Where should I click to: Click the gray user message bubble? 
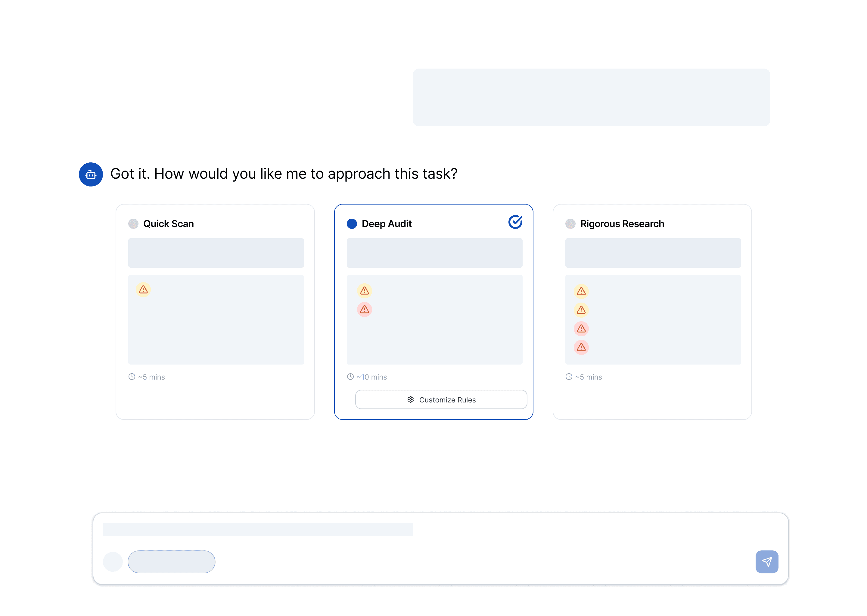point(591,97)
